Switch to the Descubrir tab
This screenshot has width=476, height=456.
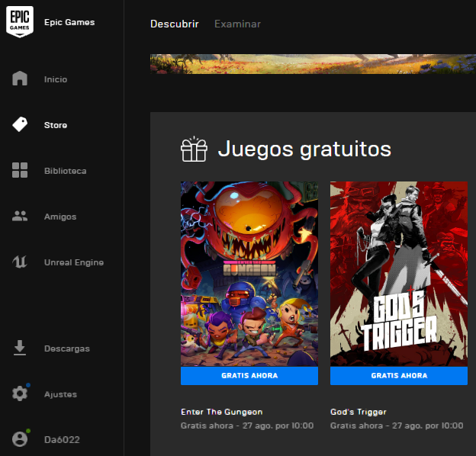tap(175, 24)
